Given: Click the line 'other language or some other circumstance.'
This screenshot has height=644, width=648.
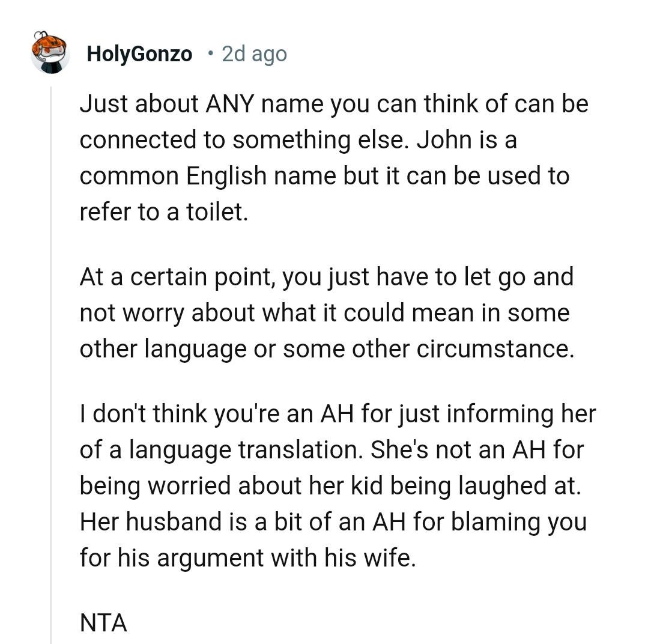Looking at the screenshot, I should click(327, 349).
